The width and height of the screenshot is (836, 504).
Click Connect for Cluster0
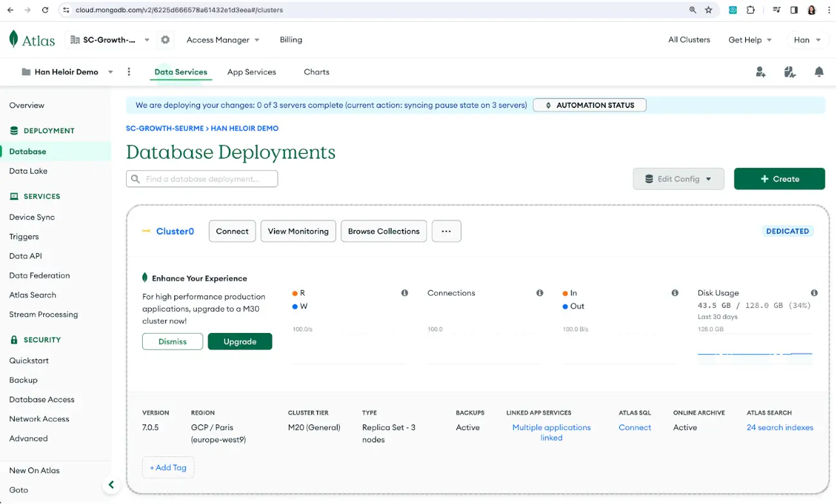(x=232, y=231)
